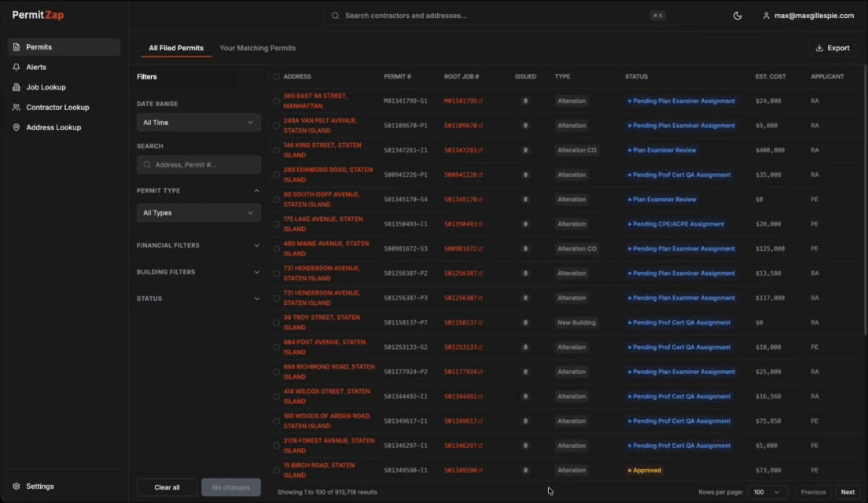Check the 360 East 88 Street row checkbox

coord(277,101)
